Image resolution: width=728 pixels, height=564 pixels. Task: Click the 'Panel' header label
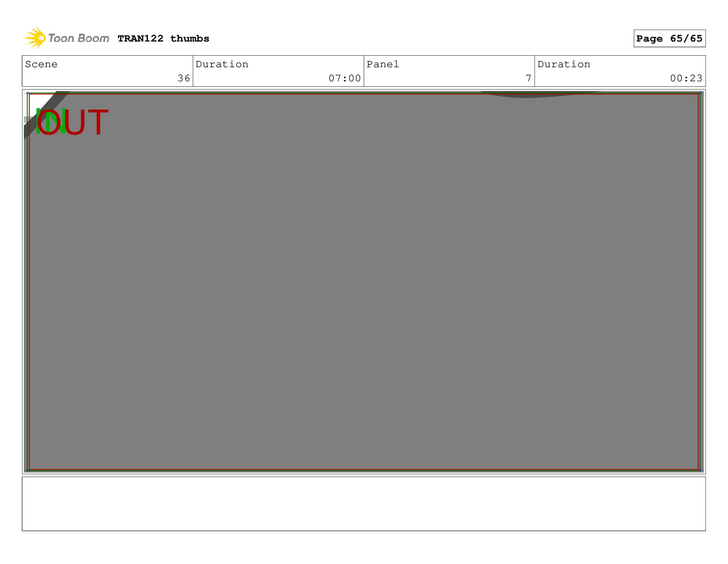[x=383, y=64]
